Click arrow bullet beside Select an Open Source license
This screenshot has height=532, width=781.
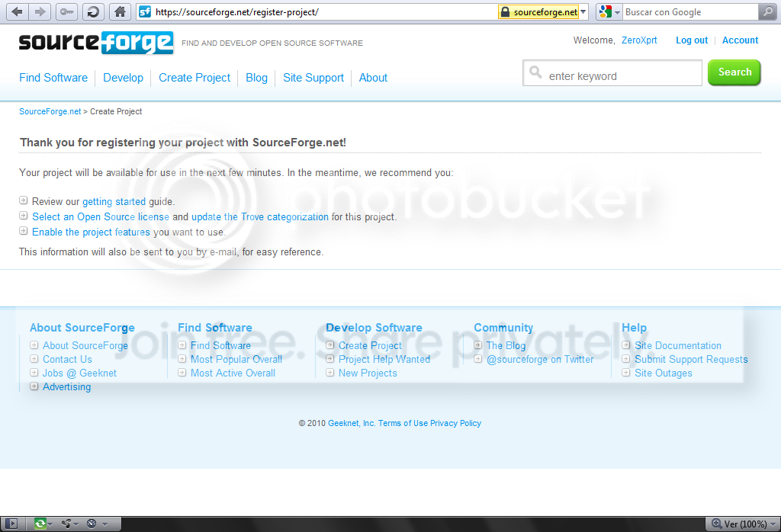(x=24, y=216)
